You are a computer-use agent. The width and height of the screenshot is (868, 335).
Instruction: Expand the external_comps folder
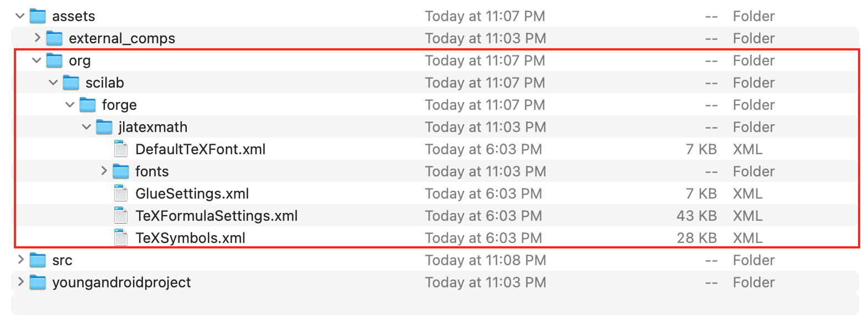click(37, 38)
